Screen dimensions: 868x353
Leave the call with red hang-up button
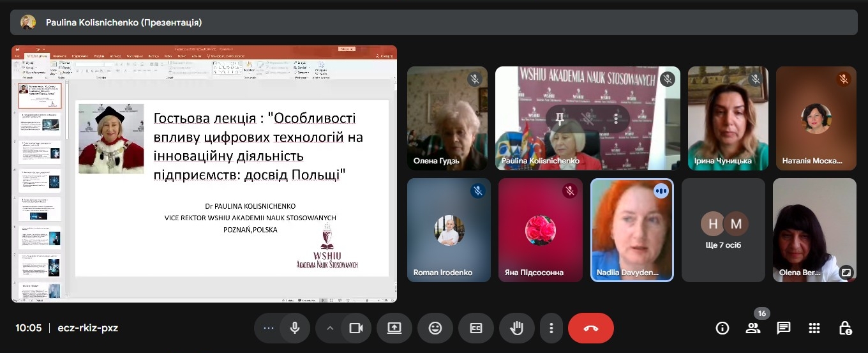click(591, 328)
